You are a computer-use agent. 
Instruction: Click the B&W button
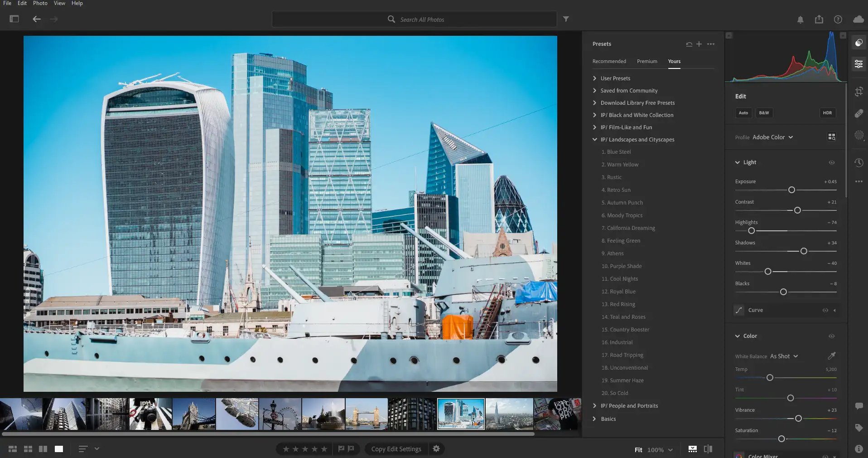point(764,113)
